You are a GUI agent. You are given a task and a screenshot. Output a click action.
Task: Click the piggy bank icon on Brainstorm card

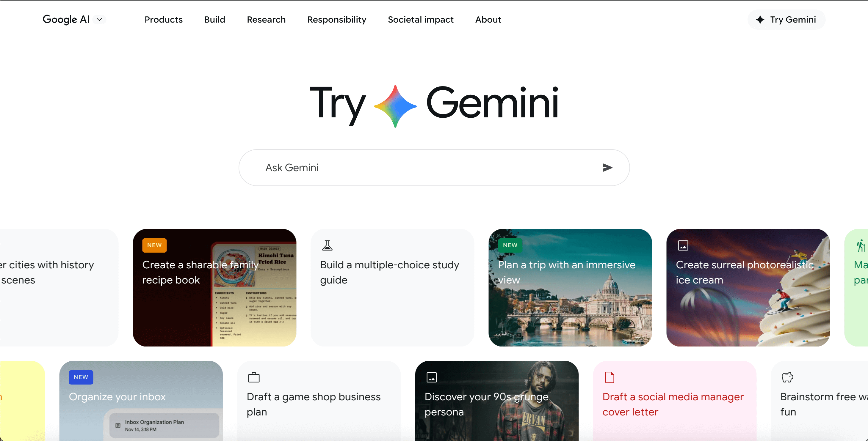[787, 377]
